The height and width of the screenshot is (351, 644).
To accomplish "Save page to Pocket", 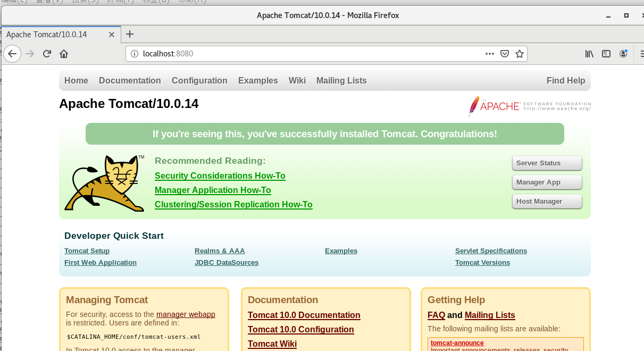I will pos(505,54).
